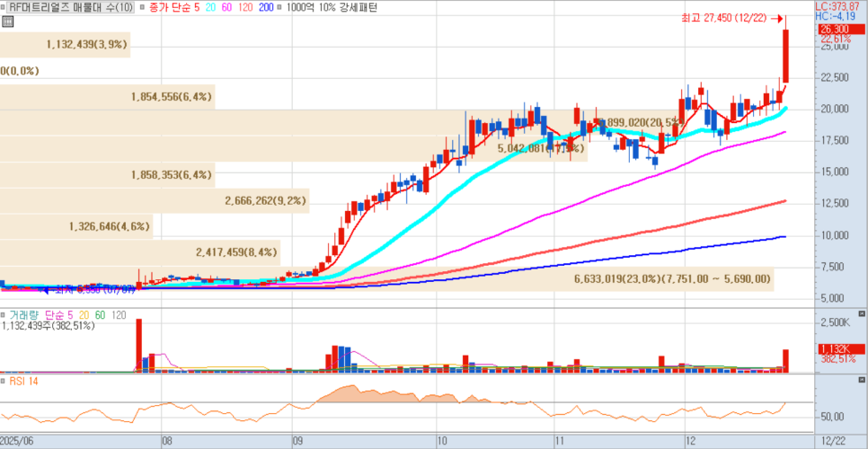Click the 거래량 volume indicator label
Image resolution: width=868 pixels, height=449 pixels.
point(25,314)
